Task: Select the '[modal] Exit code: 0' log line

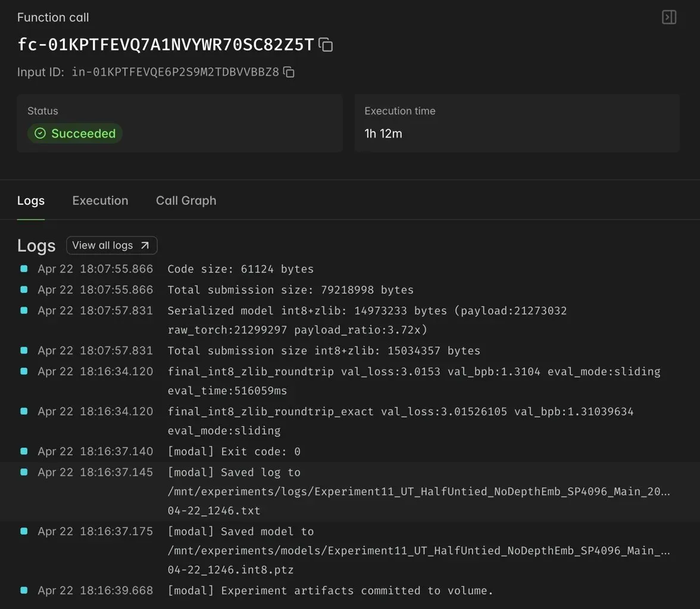Action: click(x=350, y=451)
